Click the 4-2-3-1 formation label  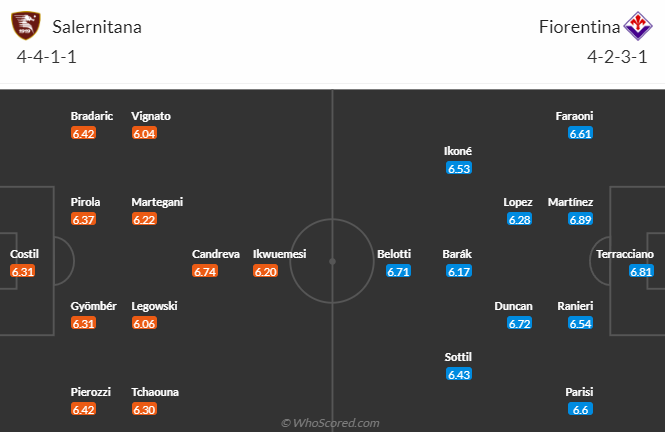pyautogui.click(x=618, y=57)
